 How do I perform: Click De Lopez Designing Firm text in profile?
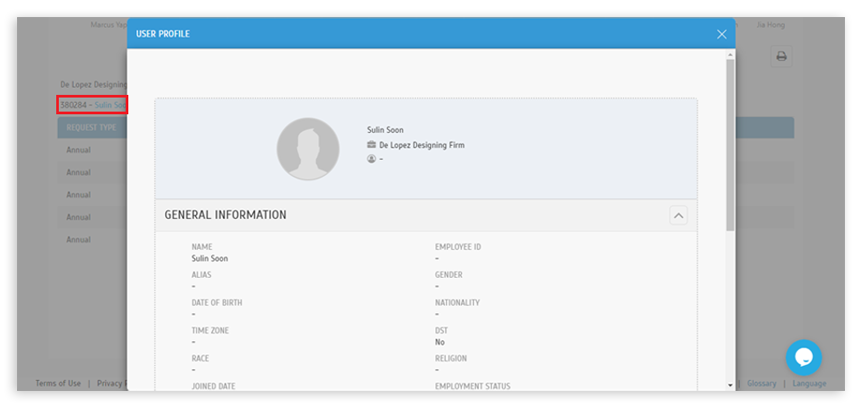pos(422,145)
